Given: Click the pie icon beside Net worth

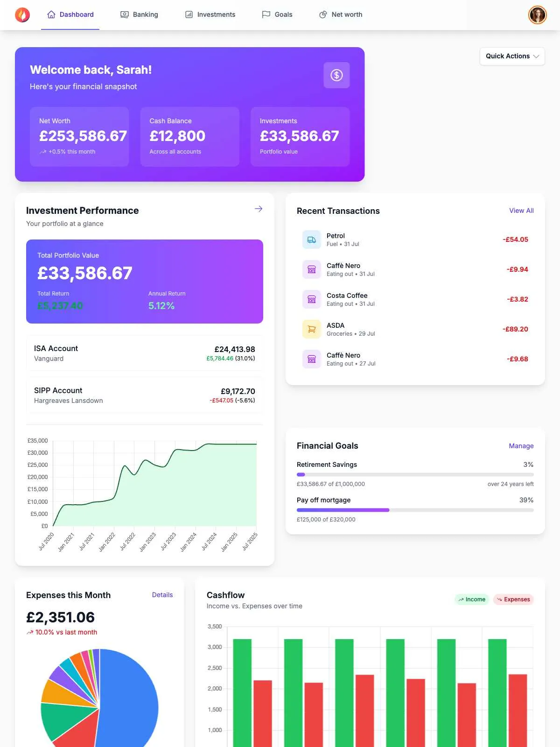Looking at the screenshot, I should click(323, 14).
